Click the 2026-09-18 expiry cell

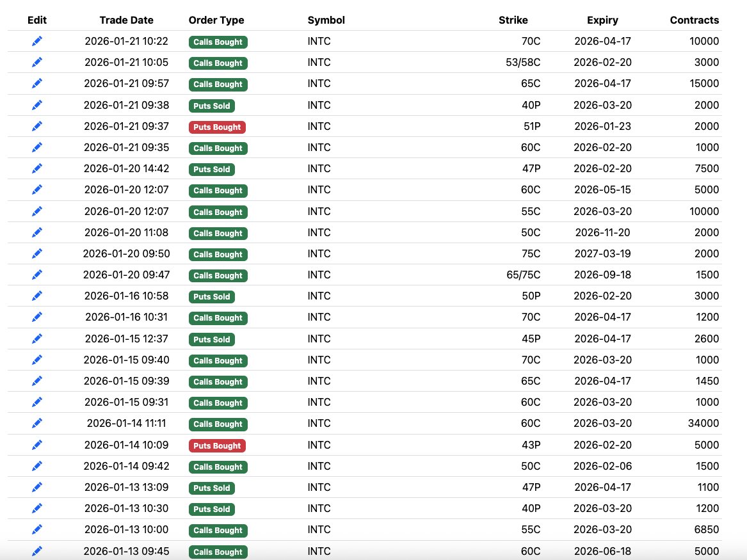602,275
